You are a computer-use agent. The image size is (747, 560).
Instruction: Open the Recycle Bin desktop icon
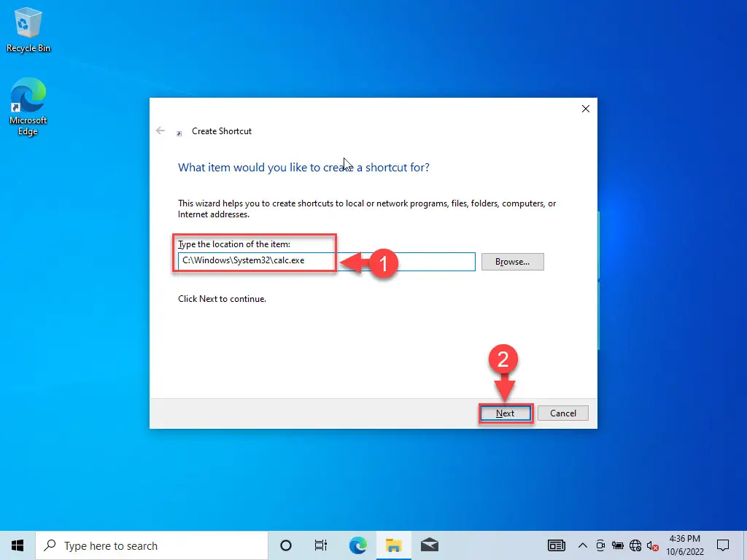tap(28, 30)
